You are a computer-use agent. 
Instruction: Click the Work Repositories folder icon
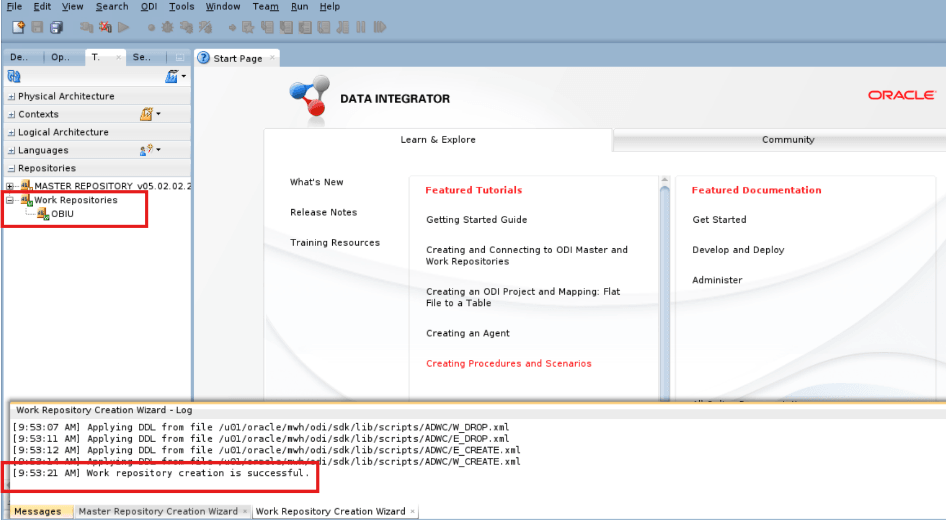tap(27, 200)
